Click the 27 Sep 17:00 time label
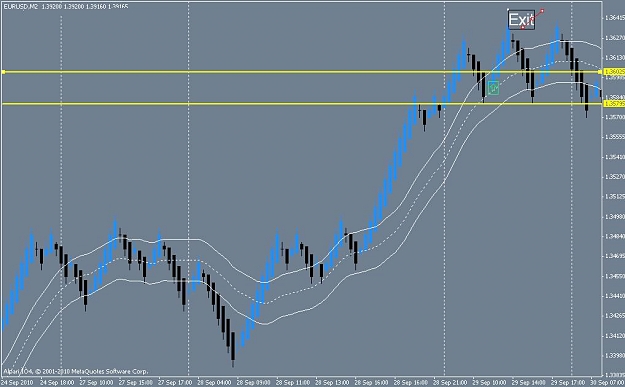The image size is (625, 387). 175,382
